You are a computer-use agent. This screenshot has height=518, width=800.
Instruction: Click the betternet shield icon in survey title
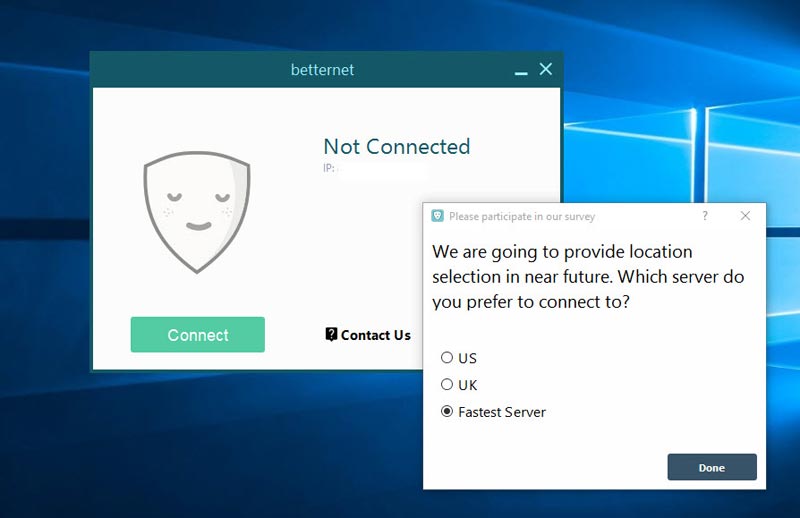pyautogui.click(x=437, y=216)
